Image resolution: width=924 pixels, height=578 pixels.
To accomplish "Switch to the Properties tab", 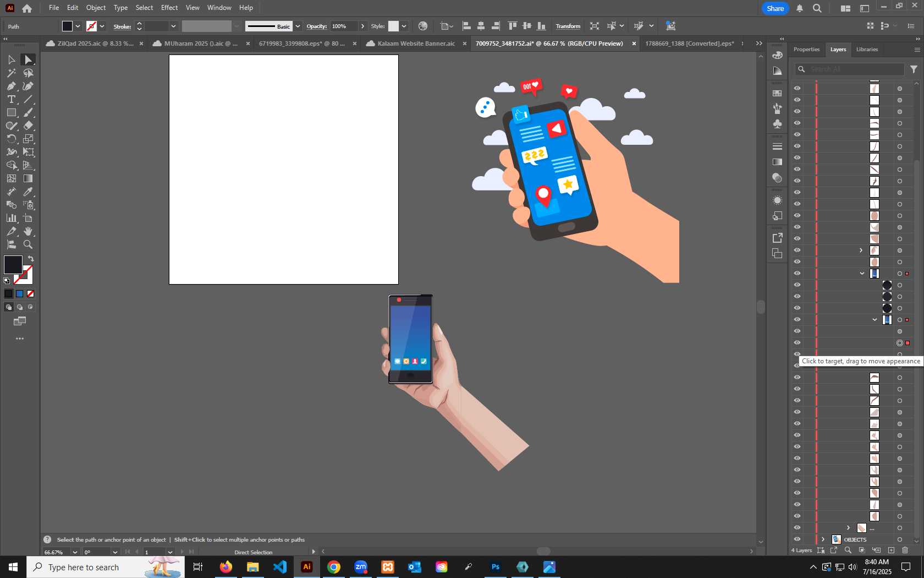I will pos(806,50).
